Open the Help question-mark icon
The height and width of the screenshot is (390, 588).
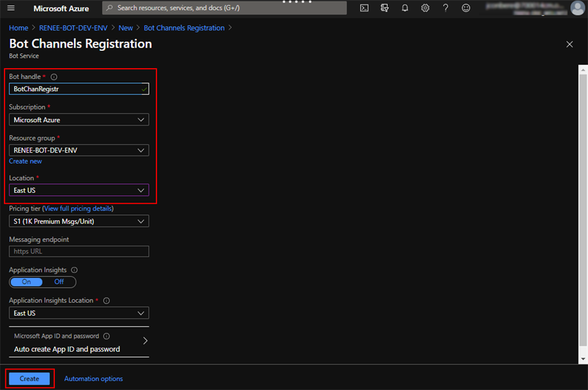pos(445,8)
